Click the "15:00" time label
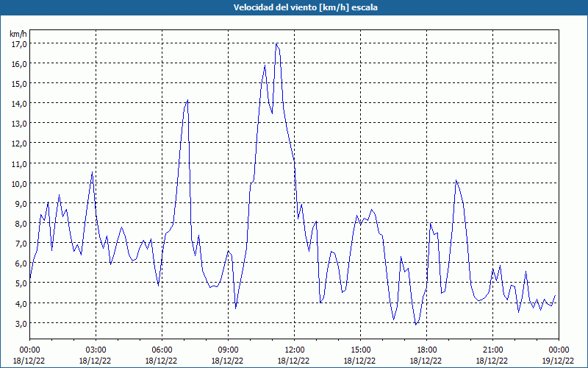This screenshot has height=368, width=588. pos(360,350)
